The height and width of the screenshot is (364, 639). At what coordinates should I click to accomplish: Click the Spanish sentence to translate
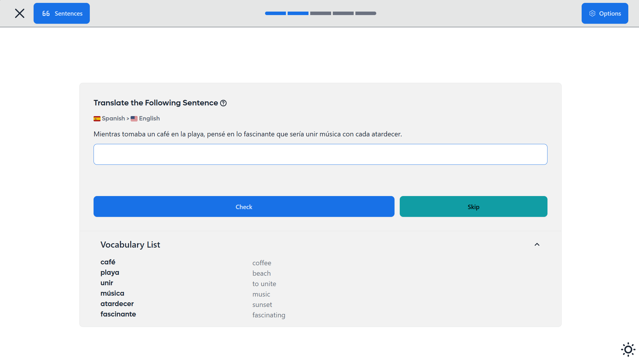click(248, 134)
